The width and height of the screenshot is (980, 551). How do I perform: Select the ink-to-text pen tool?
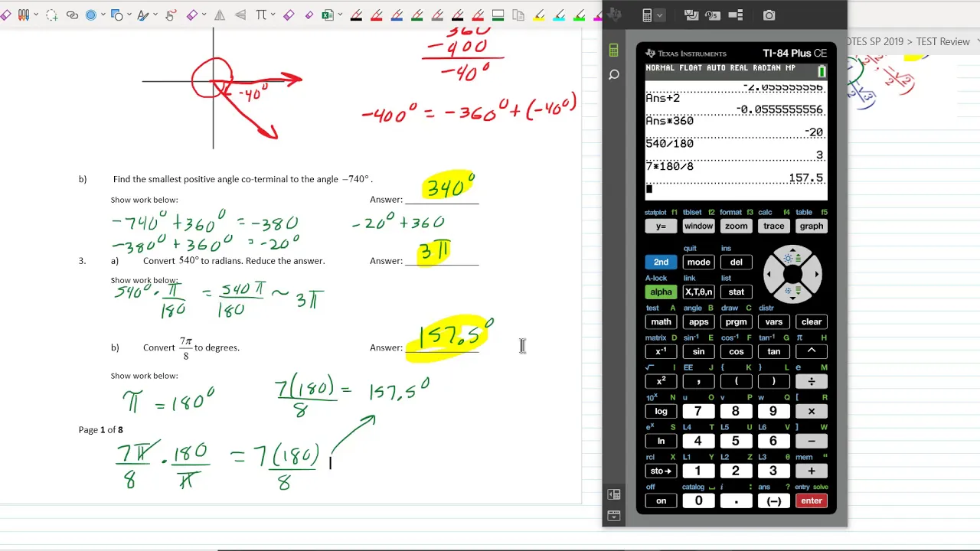pos(142,15)
